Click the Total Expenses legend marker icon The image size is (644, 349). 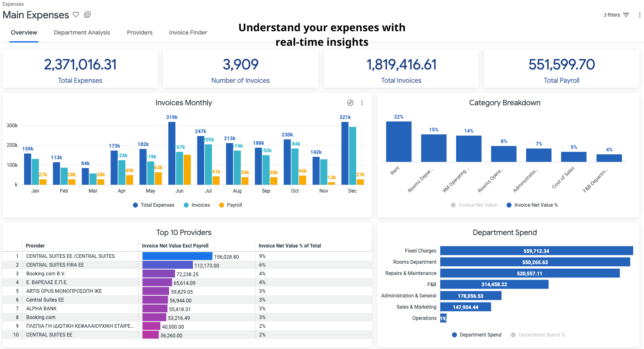pyautogui.click(x=135, y=205)
